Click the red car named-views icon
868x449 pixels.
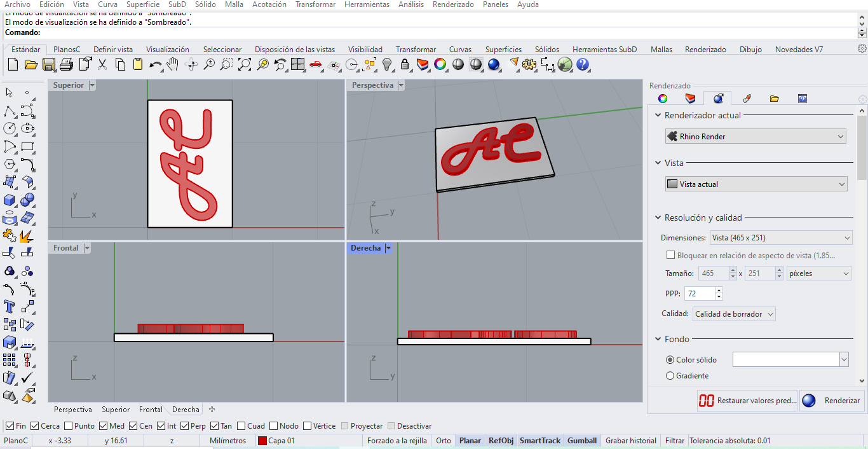tap(316, 64)
